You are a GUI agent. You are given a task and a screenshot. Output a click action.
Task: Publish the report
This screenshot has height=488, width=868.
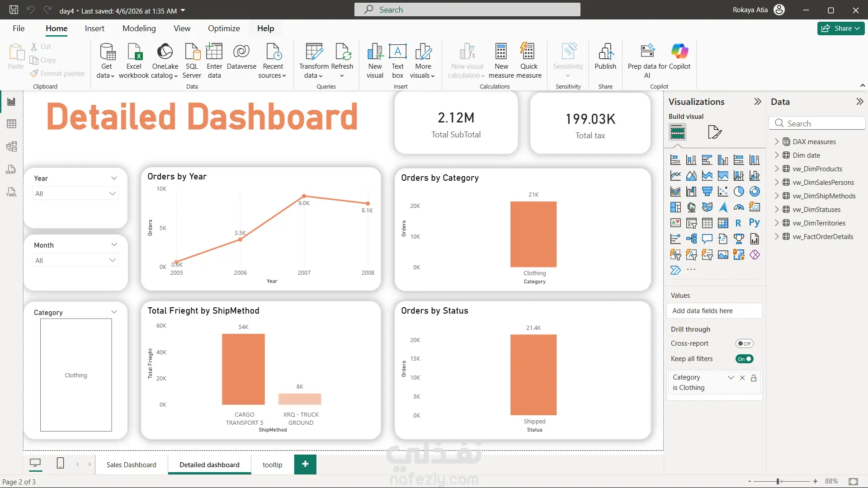605,57
